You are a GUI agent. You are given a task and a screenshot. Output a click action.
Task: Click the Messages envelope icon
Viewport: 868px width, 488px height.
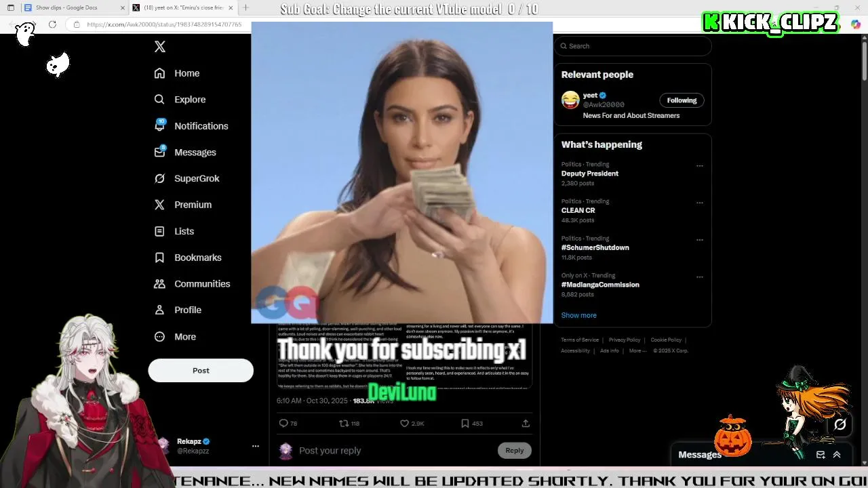pyautogui.click(x=159, y=152)
